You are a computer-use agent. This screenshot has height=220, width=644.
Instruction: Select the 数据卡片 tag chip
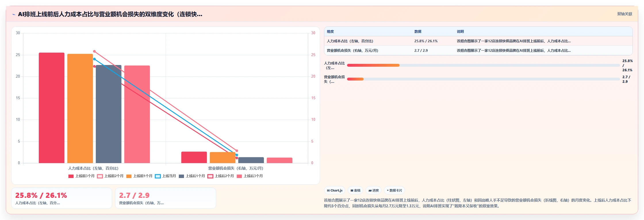pyautogui.click(x=394, y=190)
